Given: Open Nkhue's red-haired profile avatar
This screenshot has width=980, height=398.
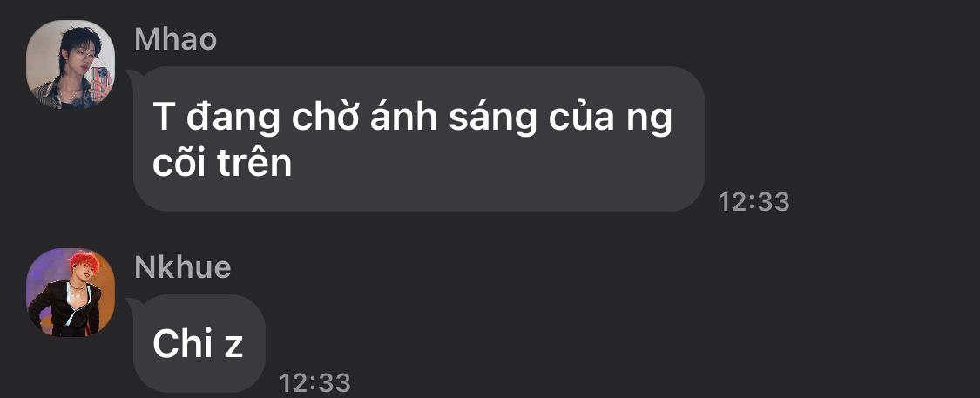Looking at the screenshot, I should [71, 293].
